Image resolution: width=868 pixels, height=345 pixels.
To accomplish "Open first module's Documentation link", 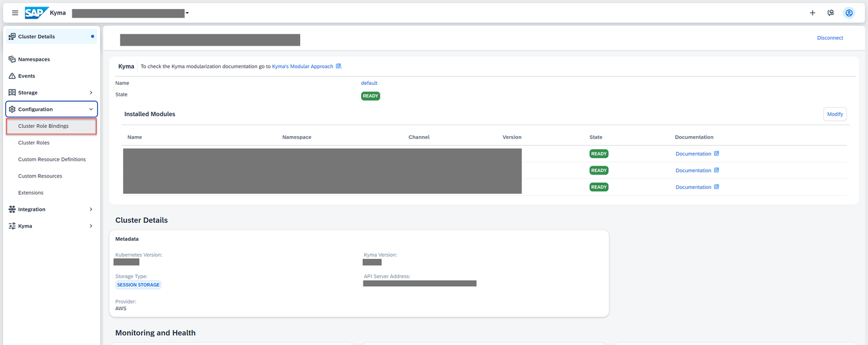I will click(693, 154).
